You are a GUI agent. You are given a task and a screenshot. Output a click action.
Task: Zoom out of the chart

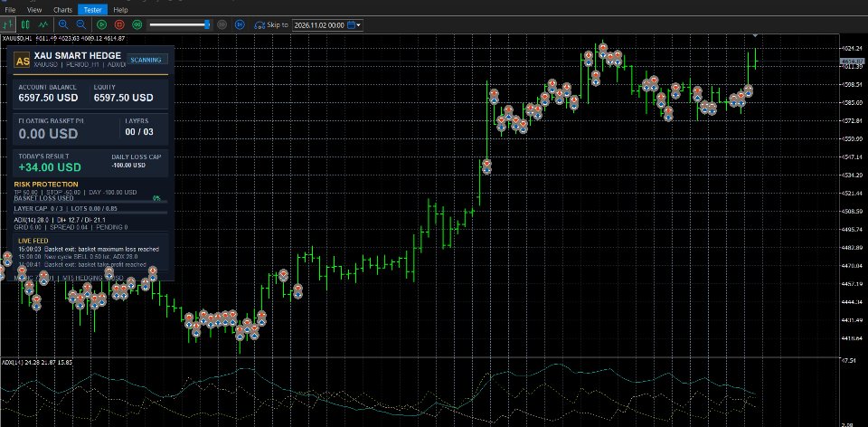(x=80, y=24)
